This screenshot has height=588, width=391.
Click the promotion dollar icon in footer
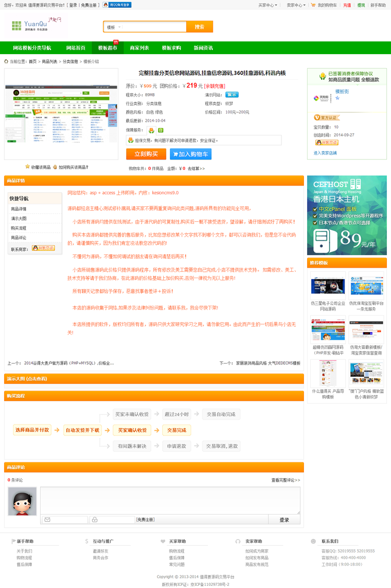pos(87,541)
